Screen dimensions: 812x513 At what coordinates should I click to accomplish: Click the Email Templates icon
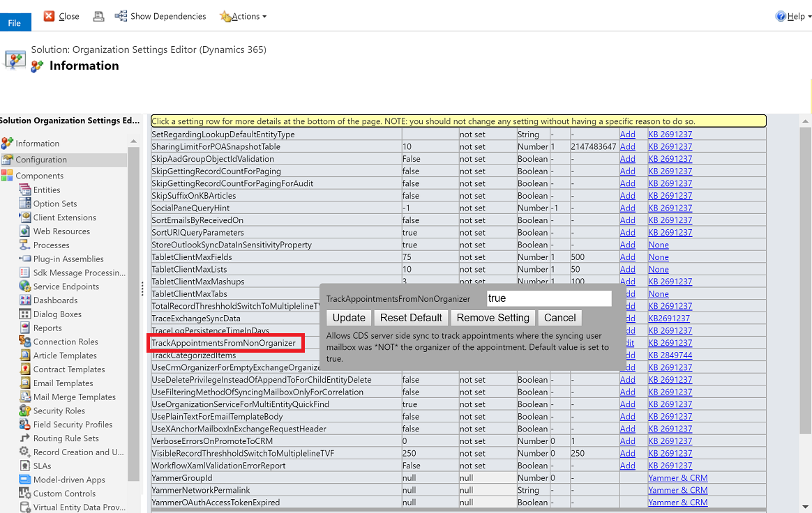pos(25,383)
